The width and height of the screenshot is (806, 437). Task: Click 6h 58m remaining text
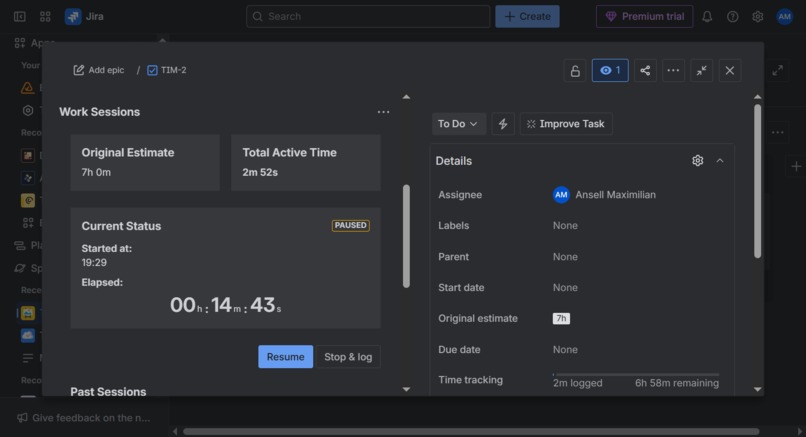(677, 383)
